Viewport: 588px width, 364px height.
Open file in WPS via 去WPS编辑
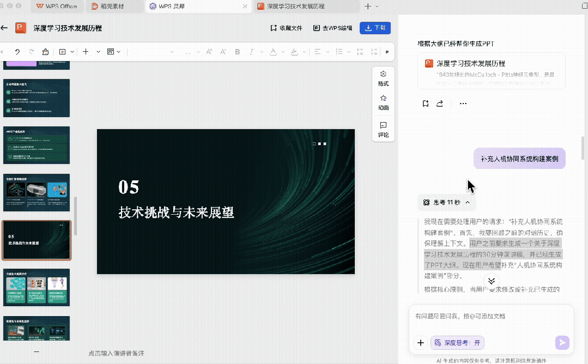(x=332, y=28)
